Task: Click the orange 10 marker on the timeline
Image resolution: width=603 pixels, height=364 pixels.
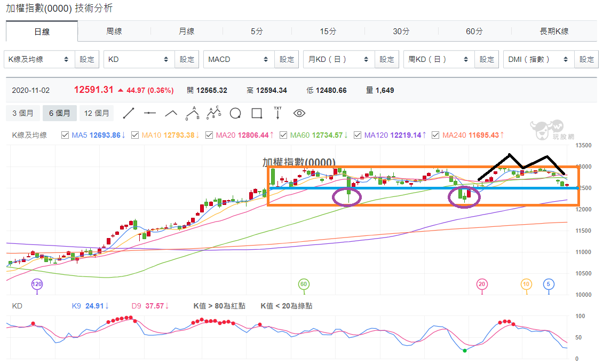Action: pos(526,284)
